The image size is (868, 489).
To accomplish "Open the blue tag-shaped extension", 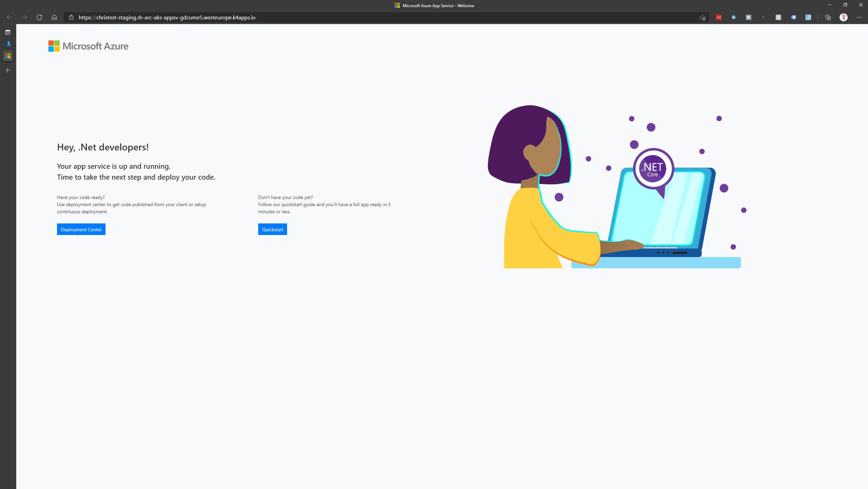I will [x=793, y=17].
